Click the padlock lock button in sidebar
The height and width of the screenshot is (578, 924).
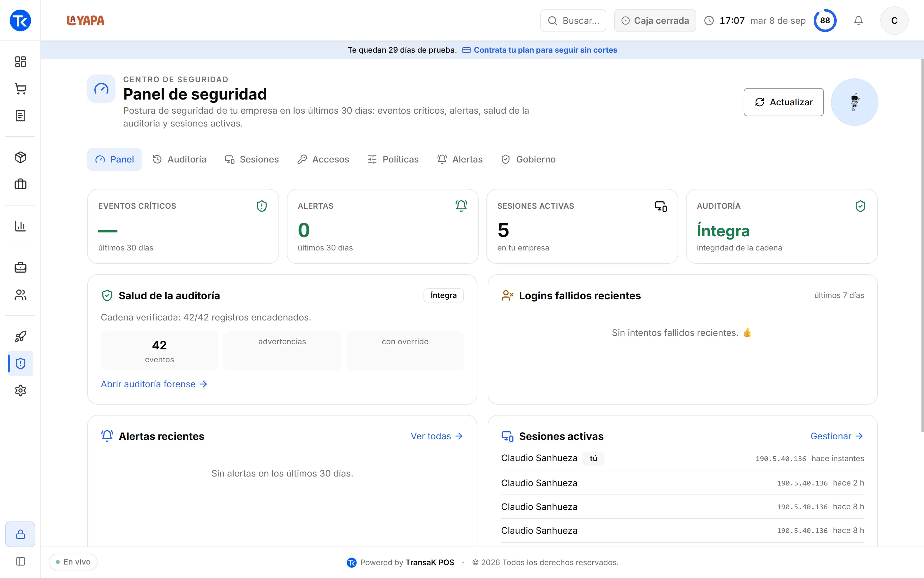point(20,534)
